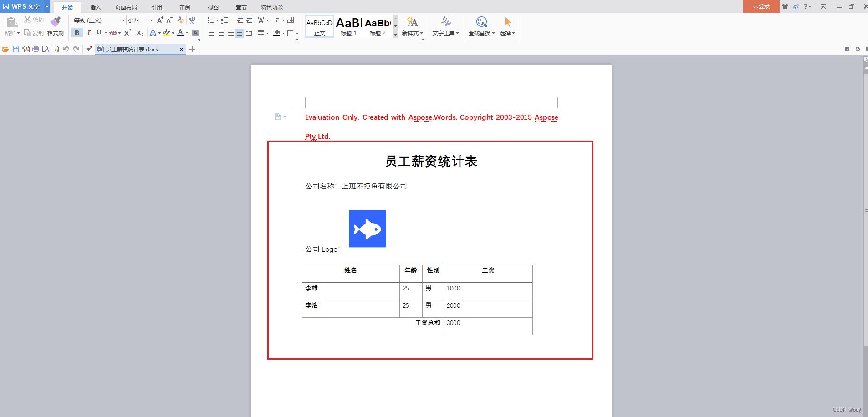This screenshot has height=417, width=868.
Task: Click the Save disk icon
Action: point(16,49)
